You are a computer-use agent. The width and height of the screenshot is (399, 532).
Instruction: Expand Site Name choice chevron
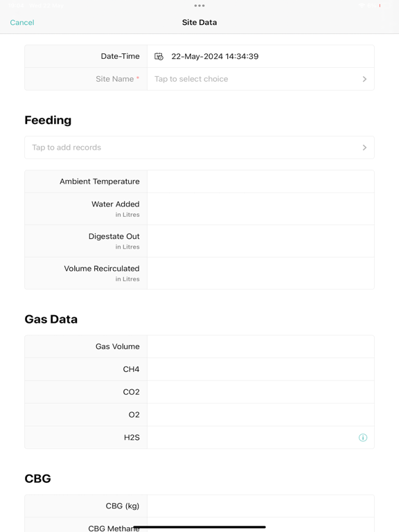[364, 79]
